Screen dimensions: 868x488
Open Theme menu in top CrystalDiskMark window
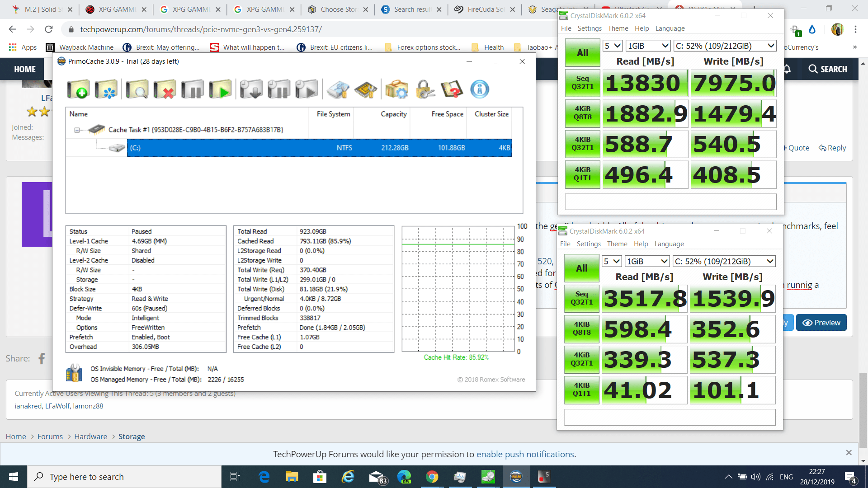(618, 28)
